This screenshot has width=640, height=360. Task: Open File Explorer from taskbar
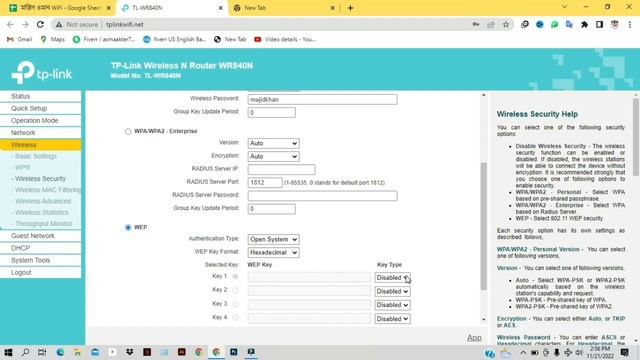(x=77, y=352)
